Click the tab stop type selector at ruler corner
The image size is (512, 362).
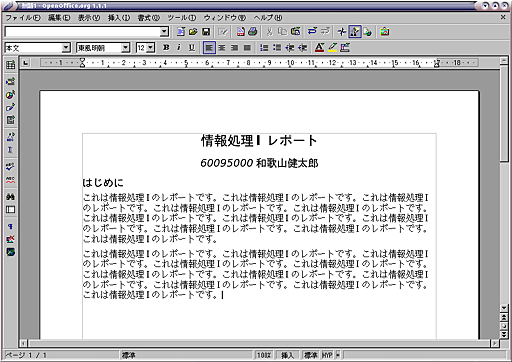pyautogui.click(x=26, y=62)
